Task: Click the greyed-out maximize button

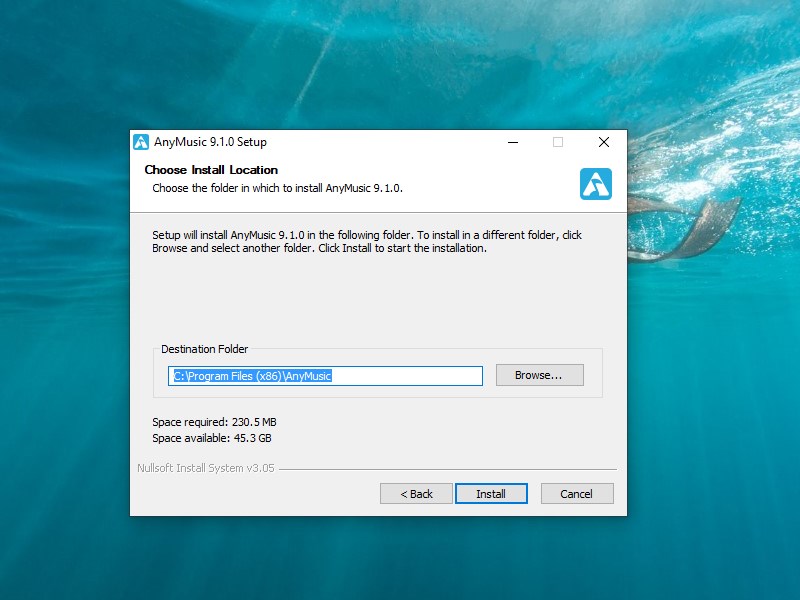Action: 558,142
